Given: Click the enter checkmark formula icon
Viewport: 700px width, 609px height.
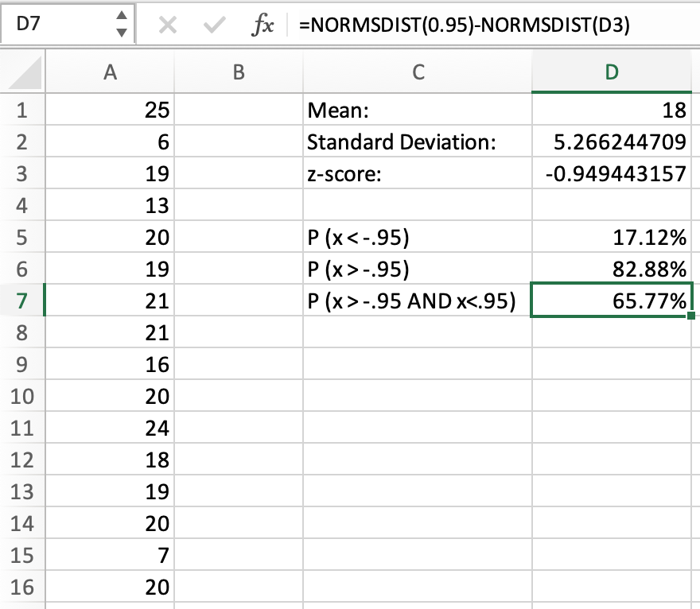Looking at the screenshot, I should click(212, 25).
